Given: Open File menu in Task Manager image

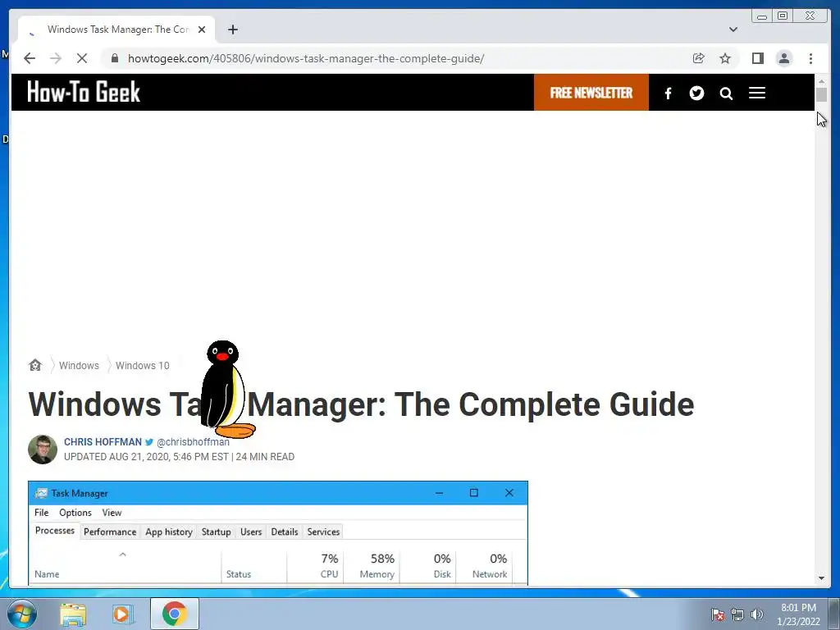Looking at the screenshot, I should pos(41,513).
